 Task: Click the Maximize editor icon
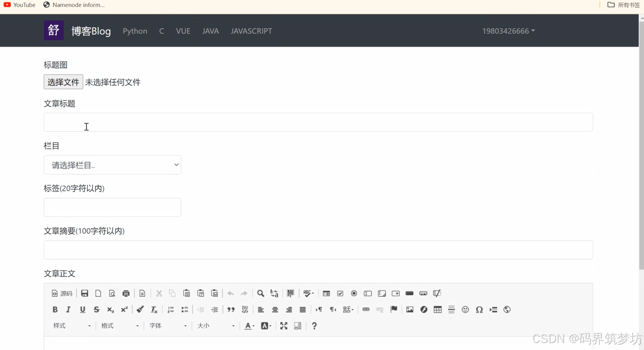[284, 326]
